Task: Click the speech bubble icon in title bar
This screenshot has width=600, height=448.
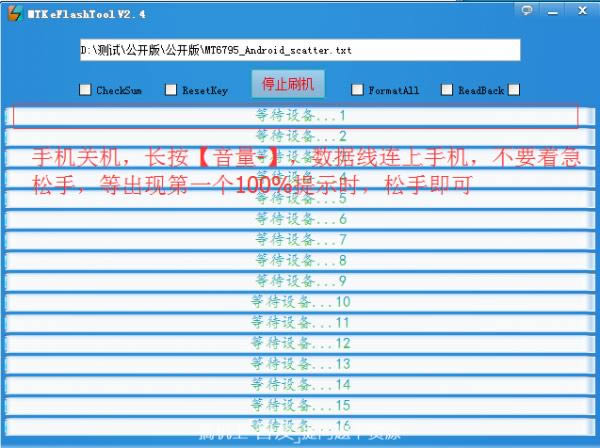Action: click(x=527, y=10)
